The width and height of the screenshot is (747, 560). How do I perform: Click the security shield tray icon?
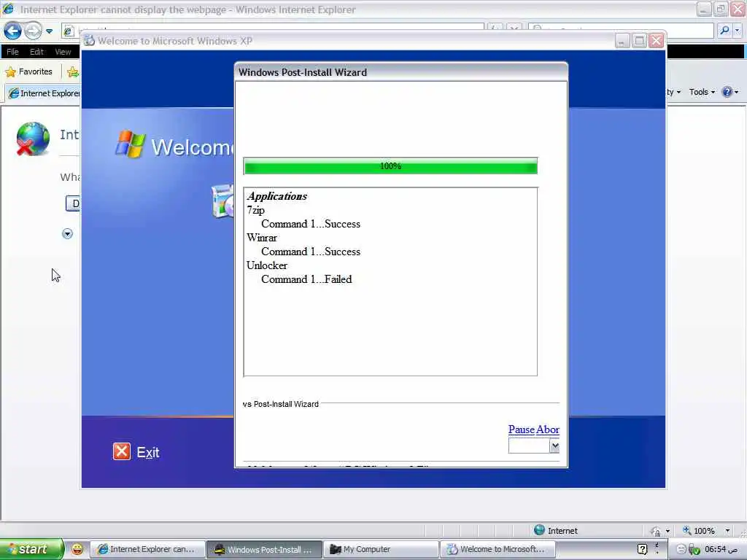[x=694, y=550]
